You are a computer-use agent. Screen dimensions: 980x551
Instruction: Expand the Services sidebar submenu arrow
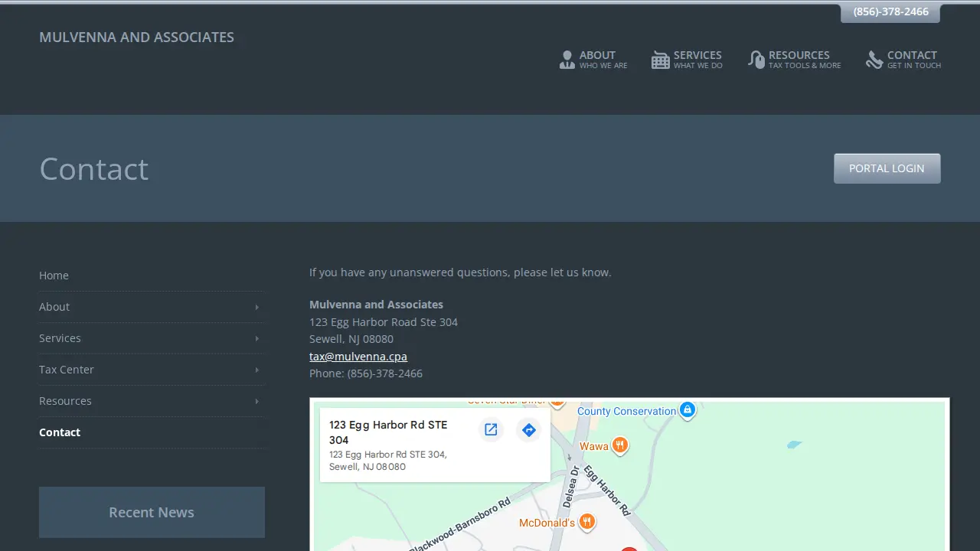pos(256,338)
